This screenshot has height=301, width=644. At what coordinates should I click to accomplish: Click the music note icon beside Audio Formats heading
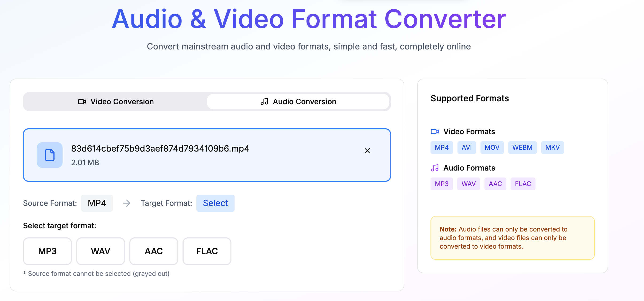pyautogui.click(x=435, y=168)
